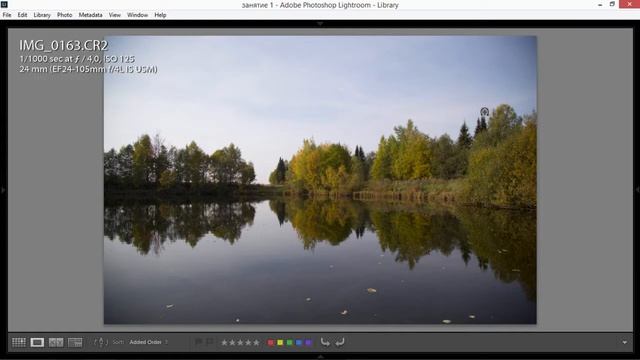The image size is (640, 360).
Task: Open the File menu
Action: click(x=7, y=15)
